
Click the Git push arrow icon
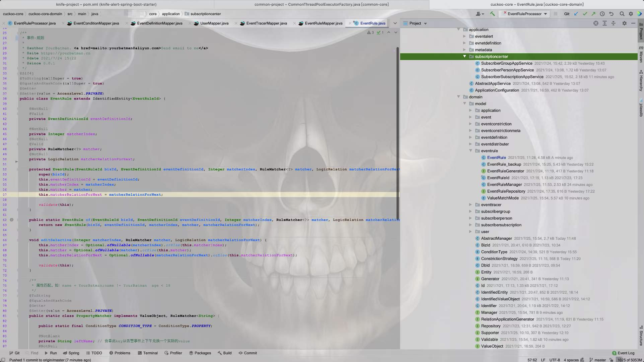pyautogui.click(x=593, y=14)
